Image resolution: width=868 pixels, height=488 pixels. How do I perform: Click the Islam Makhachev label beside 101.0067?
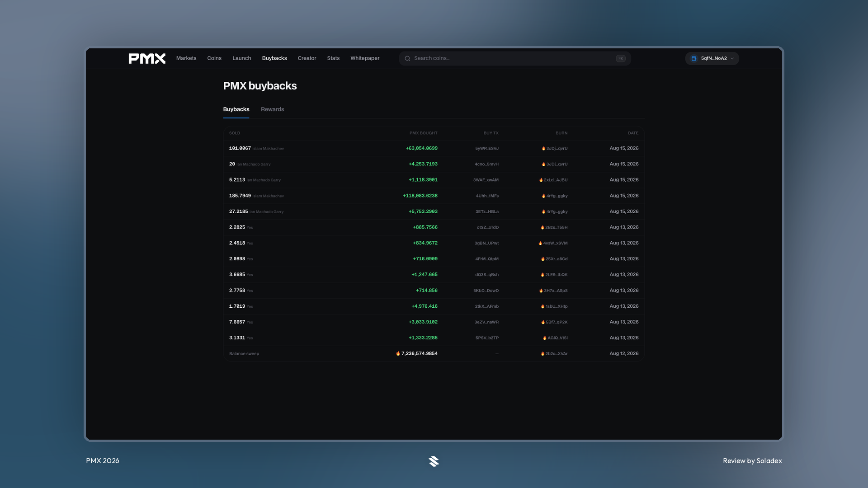(268, 149)
